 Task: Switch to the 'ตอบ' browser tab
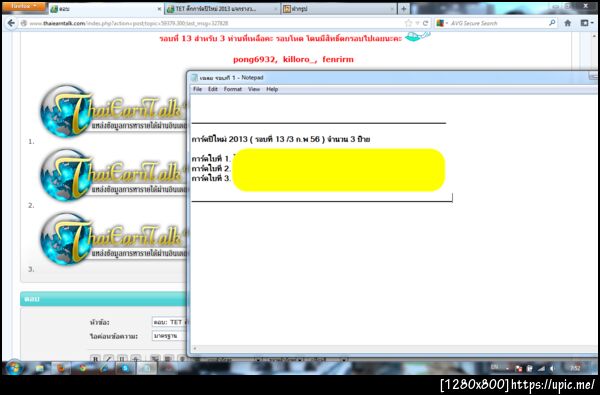(106, 9)
